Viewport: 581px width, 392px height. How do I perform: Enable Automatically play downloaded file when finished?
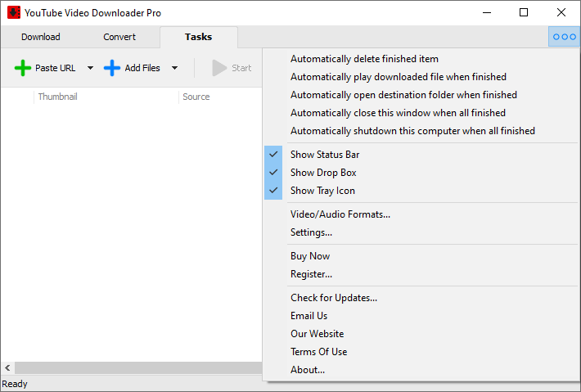tap(421, 77)
